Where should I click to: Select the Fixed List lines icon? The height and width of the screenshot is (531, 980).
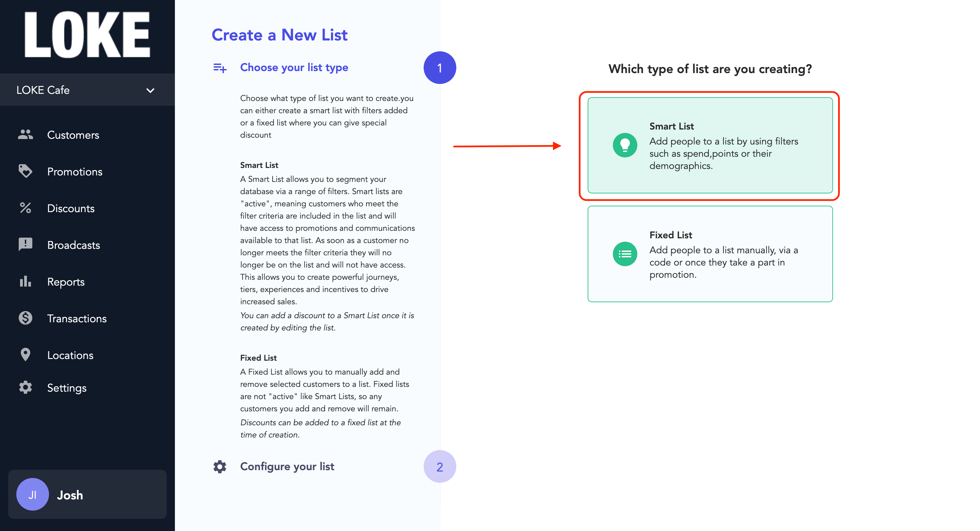tap(625, 254)
